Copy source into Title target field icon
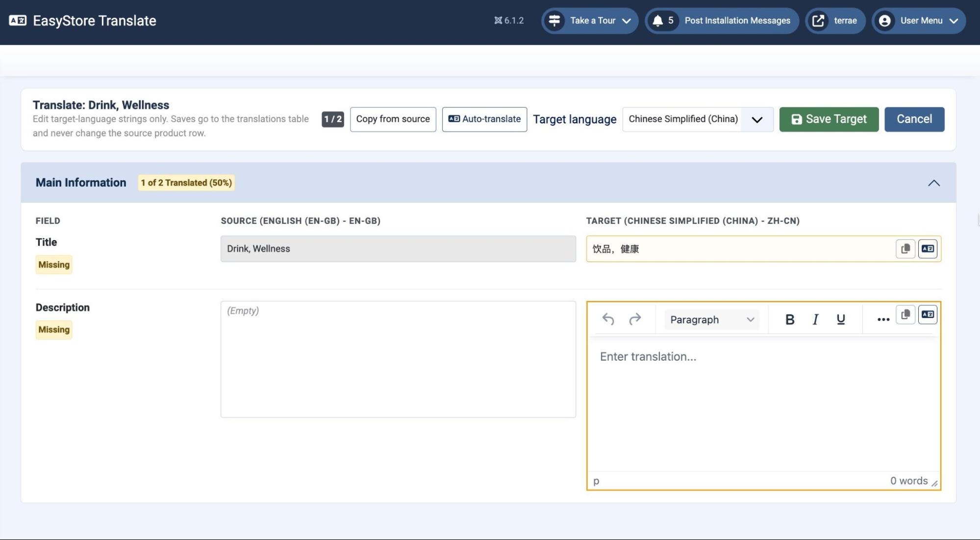This screenshot has height=540, width=980. pyautogui.click(x=905, y=248)
